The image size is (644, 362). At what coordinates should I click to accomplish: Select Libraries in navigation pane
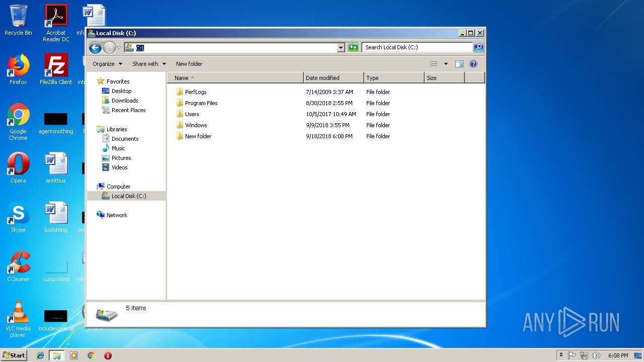point(112,129)
